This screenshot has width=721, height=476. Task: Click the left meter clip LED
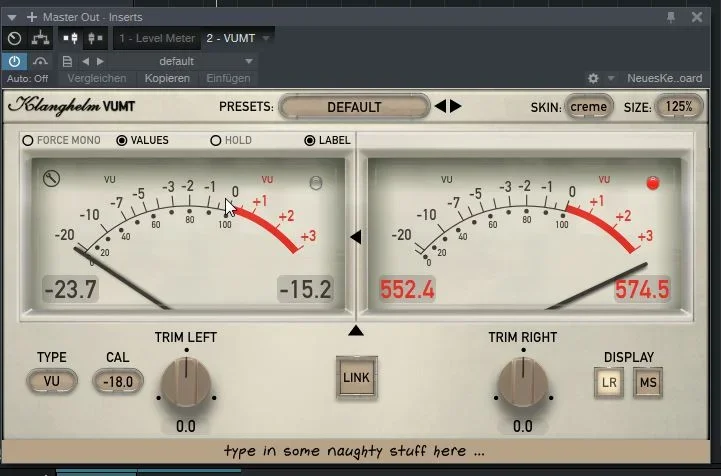click(x=316, y=183)
